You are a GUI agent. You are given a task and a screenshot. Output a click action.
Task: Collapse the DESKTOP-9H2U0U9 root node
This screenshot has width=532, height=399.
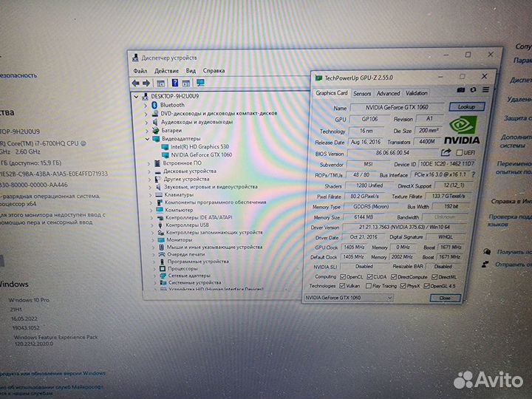(136, 96)
